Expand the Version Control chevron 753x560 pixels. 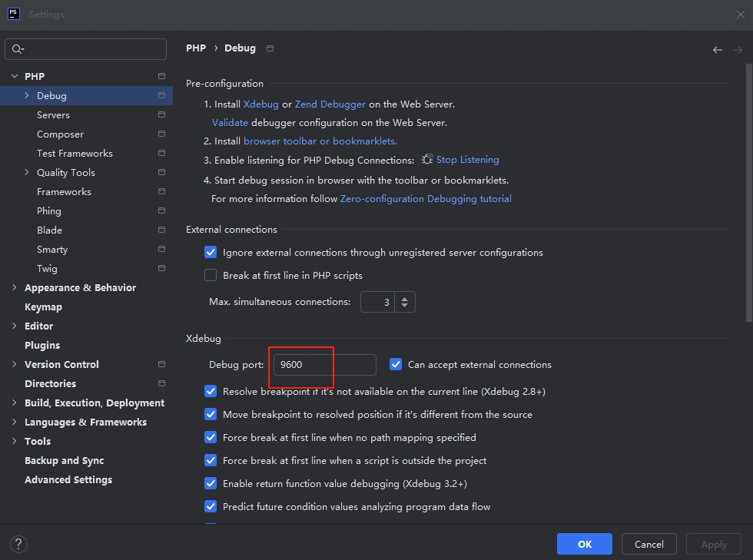point(15,365)
